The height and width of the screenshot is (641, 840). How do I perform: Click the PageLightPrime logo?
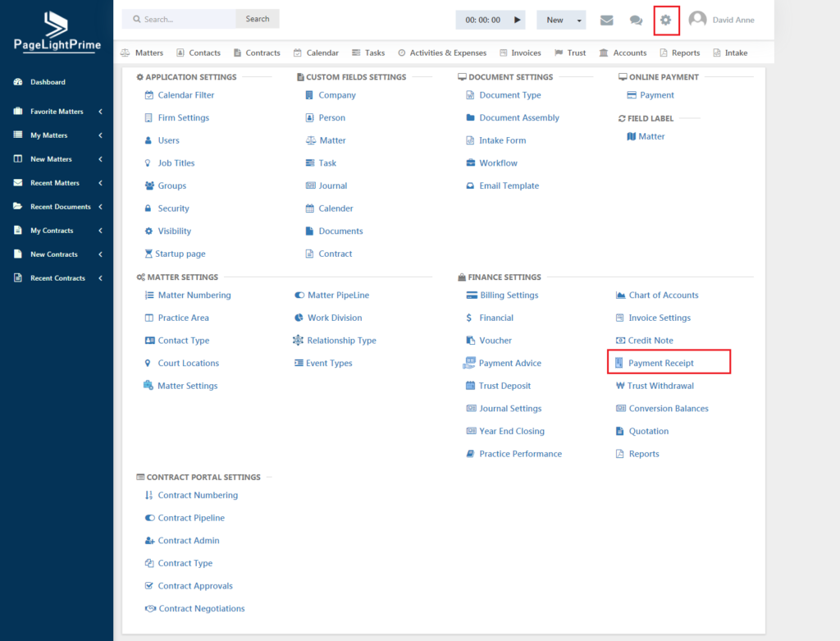[x=57, y=32]
